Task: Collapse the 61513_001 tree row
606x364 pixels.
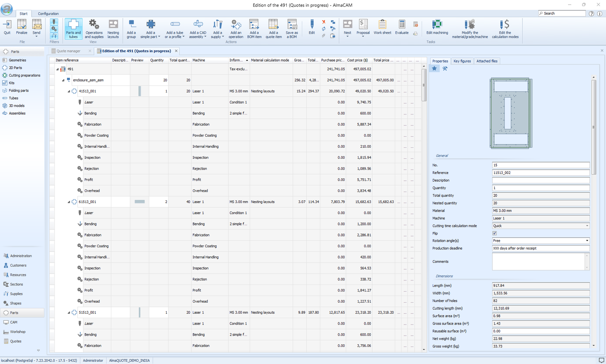Action: 69,202
